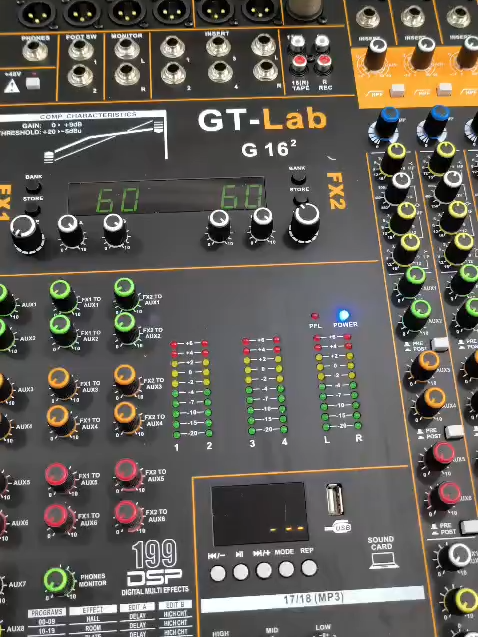The width and height of the screenshot is (478, 637).
Task: Adjust the FX1 TO AUX3 orange knob
Action: [x=62, y=383]
